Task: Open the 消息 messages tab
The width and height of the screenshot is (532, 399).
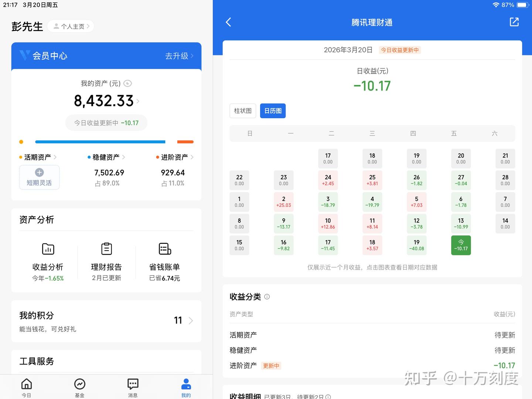Action: 133,388
